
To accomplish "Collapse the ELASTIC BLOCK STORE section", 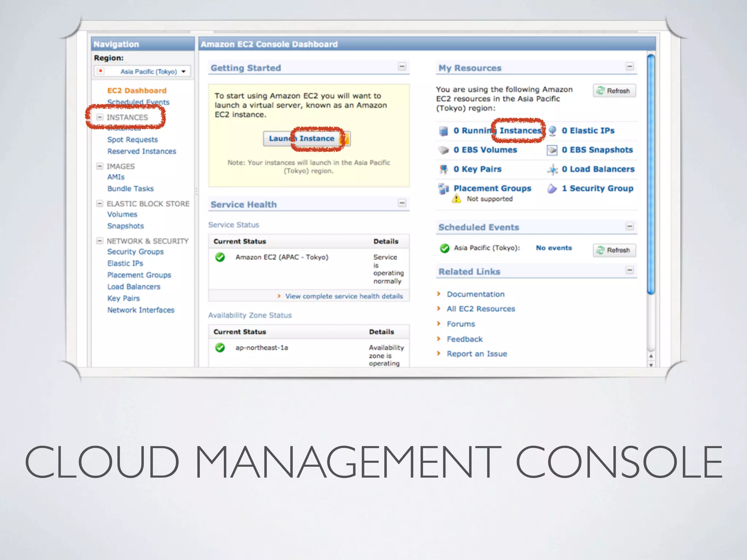I will point(100,203).
